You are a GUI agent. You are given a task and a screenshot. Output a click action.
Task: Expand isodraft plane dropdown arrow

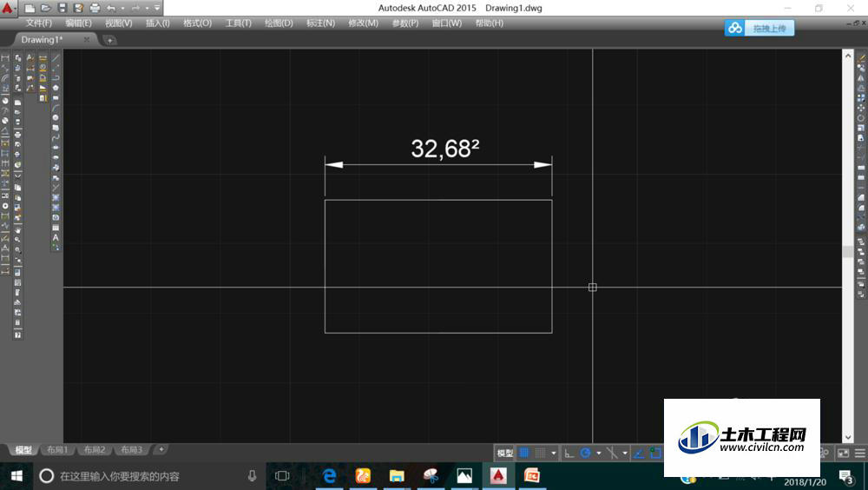[624, 453]
